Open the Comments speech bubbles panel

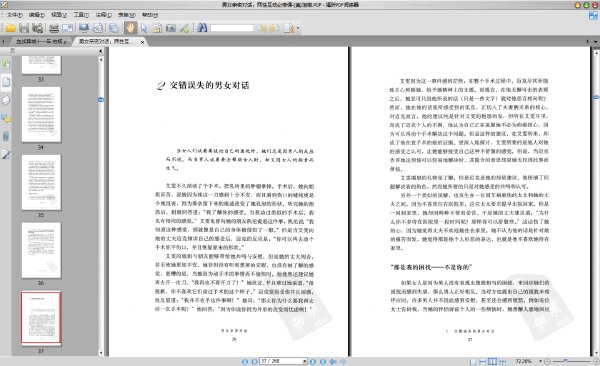click(6, 118)
